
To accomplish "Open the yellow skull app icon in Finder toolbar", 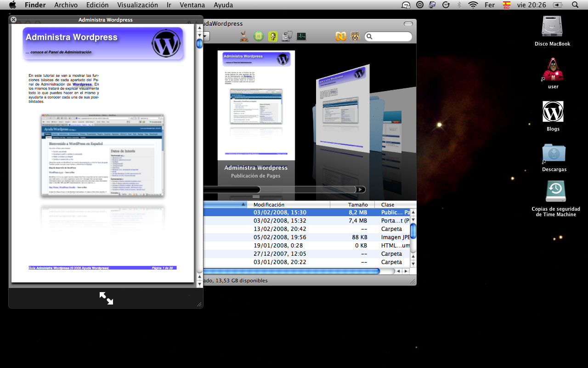I will [x=273, y=36].
